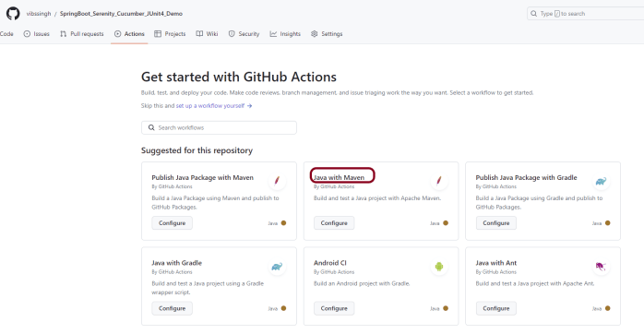The image size is (644, 334).
Task: Click Maven feather icon on Java with Maven card
Action: coord(439,181)
